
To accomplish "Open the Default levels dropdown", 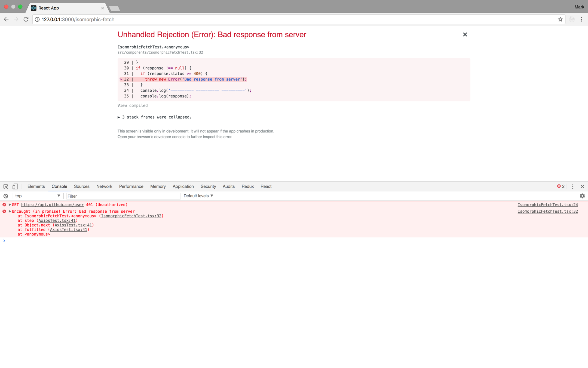I will tap(198, 196).
